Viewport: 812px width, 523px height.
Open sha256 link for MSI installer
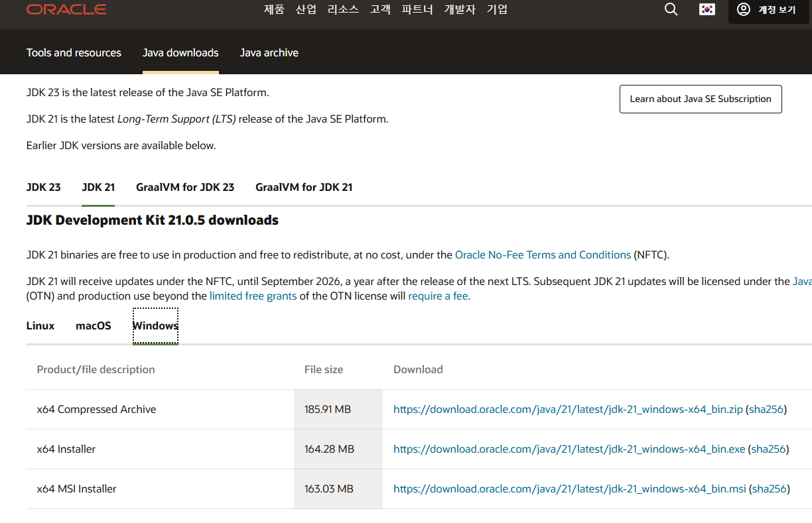770,489
